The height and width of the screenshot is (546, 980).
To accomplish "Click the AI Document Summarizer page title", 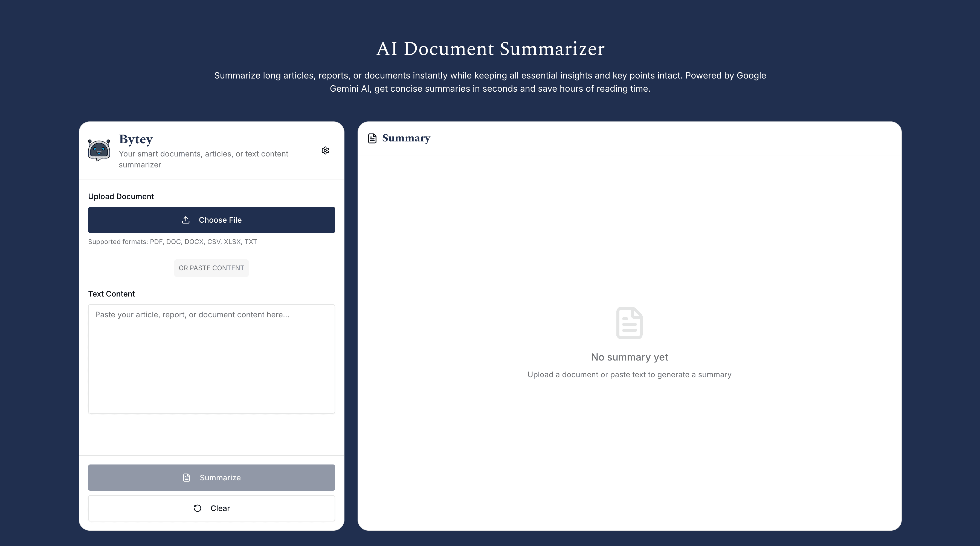I will click(x=490, y=48).
